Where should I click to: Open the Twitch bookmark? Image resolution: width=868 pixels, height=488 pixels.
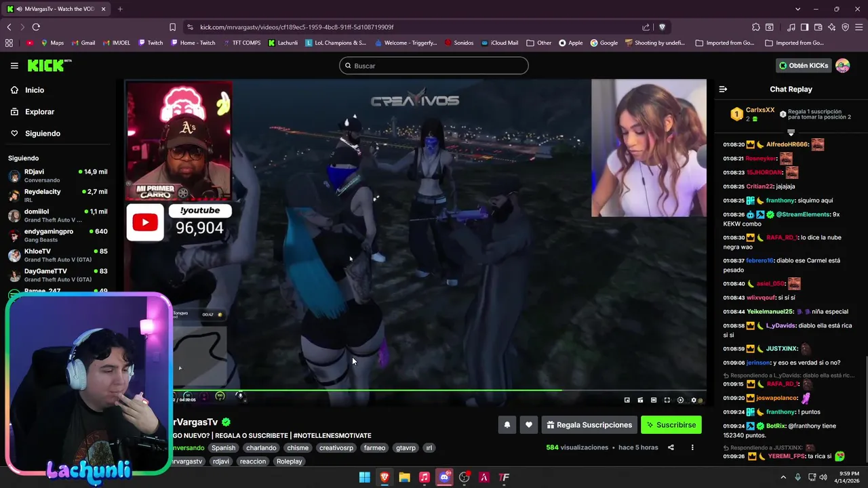151,43
